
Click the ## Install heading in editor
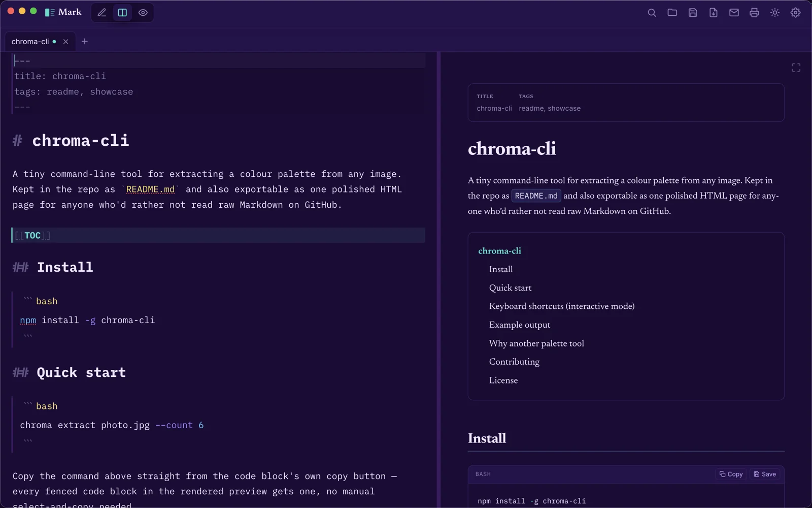[53, 267]
